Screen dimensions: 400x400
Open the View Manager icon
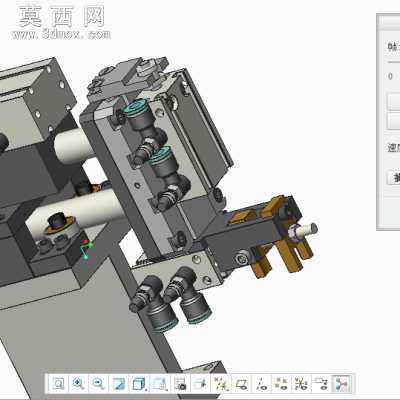[181, 383]
